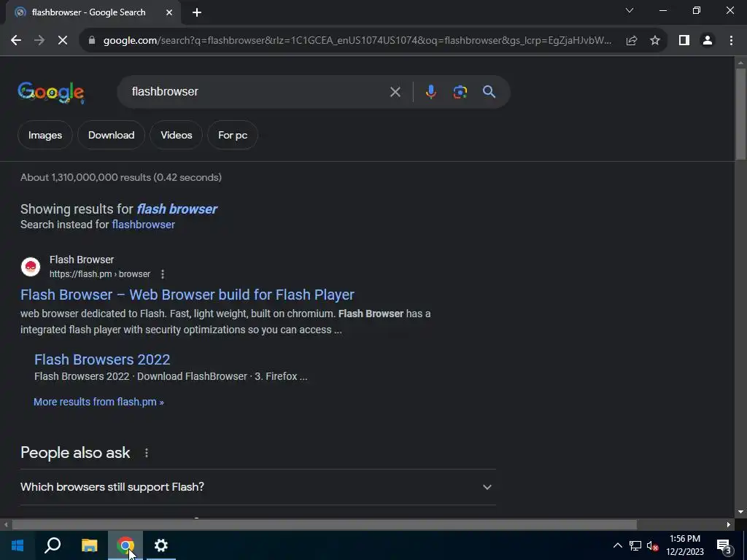Click the Flash Browser site favicon
Image resolution: width=747 pixels, height=560 pixels.
pyautogui.click(x=31, y=267)
